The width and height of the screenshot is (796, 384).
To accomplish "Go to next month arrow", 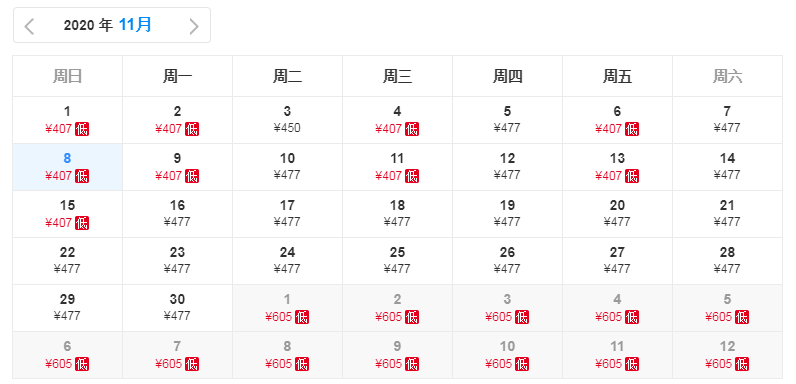I will [193, 26].
